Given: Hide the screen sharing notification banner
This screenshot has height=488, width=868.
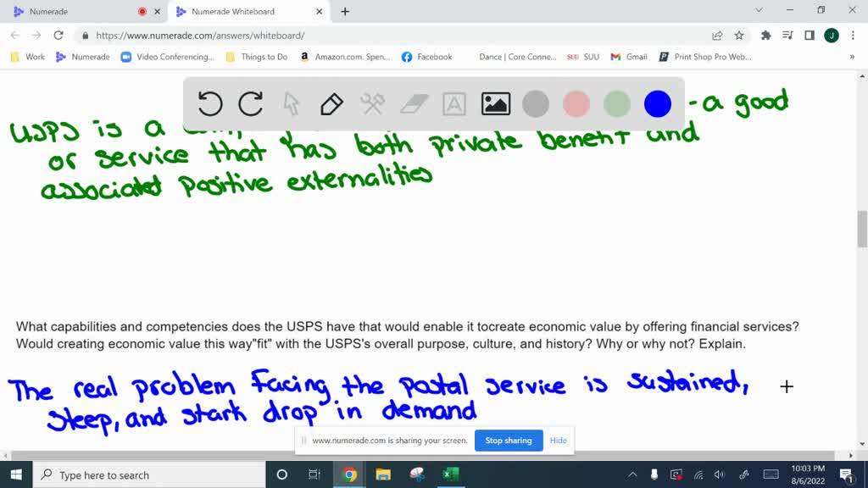Looking at the screenshot, I should 558,441.
